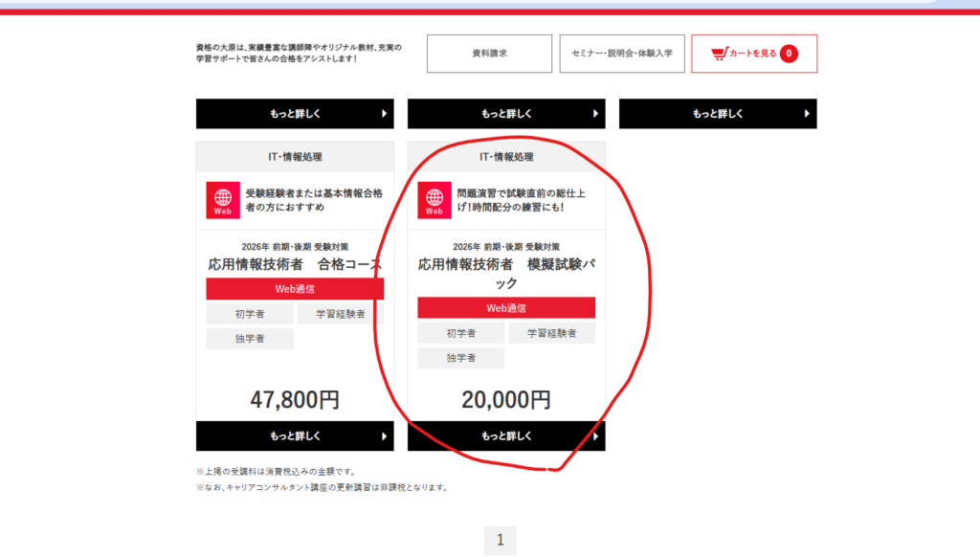This screenshot has height=557, width=980.
Task: Click the 初学者 tag on 合格コース card
Action: 250,314
